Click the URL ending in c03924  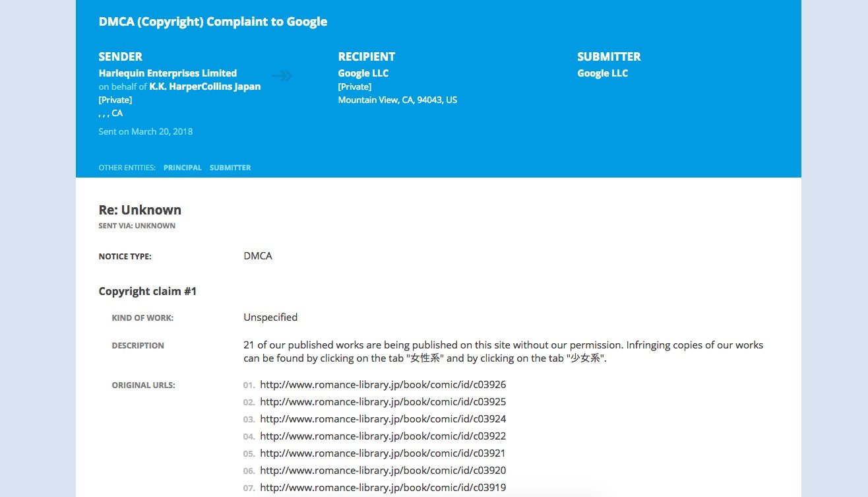[x=383, y=419]
